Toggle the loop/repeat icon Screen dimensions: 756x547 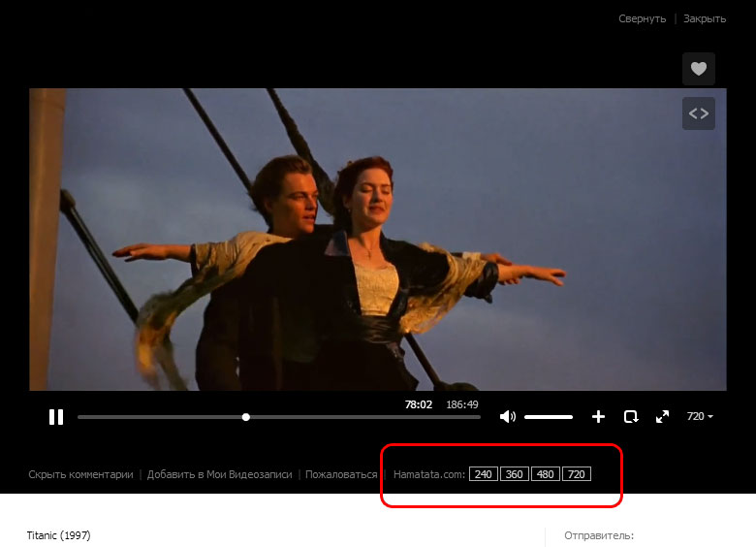pos(631,416)
